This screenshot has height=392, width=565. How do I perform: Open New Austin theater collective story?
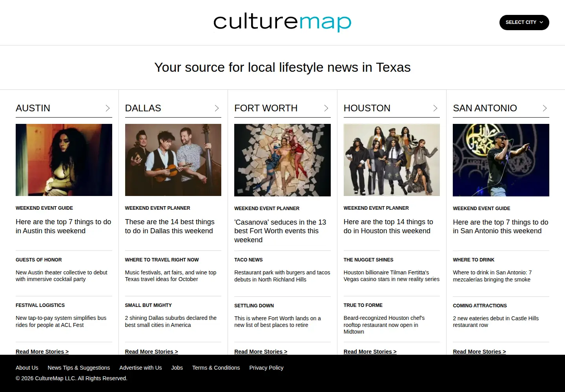pos(62,276)
